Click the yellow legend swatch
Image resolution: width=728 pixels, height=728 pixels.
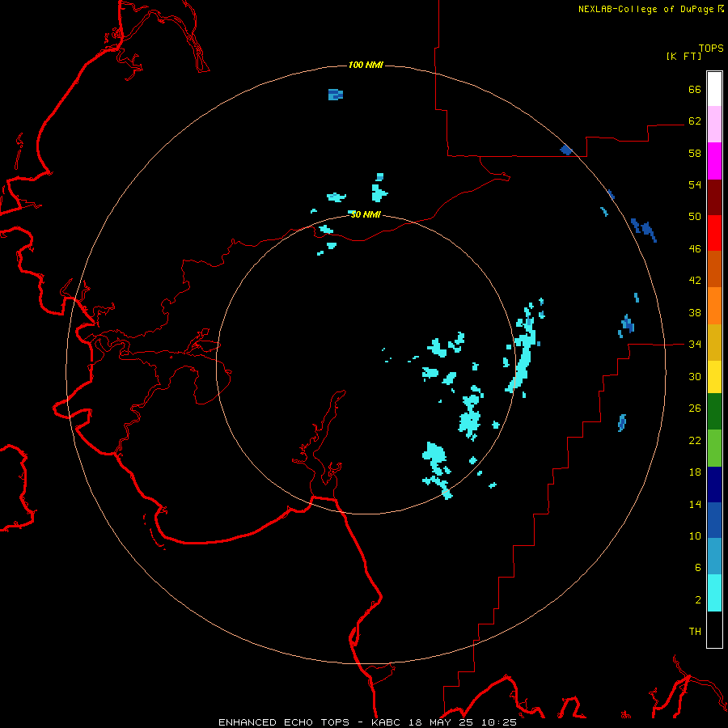[714, 376]
